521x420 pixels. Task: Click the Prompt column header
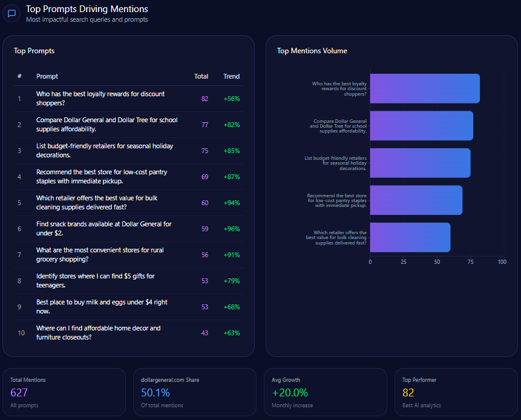[x=47, y=76]
